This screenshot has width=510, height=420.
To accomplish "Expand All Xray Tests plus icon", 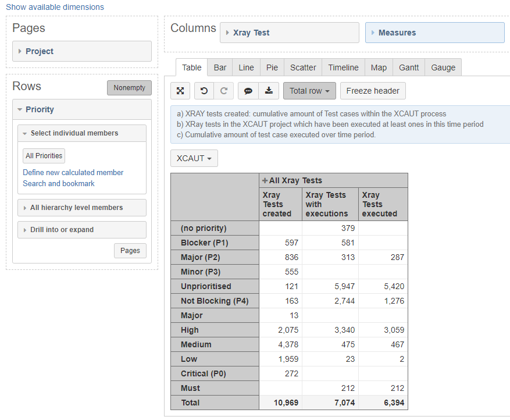I will pyautogui.click(x=265, y=180).
